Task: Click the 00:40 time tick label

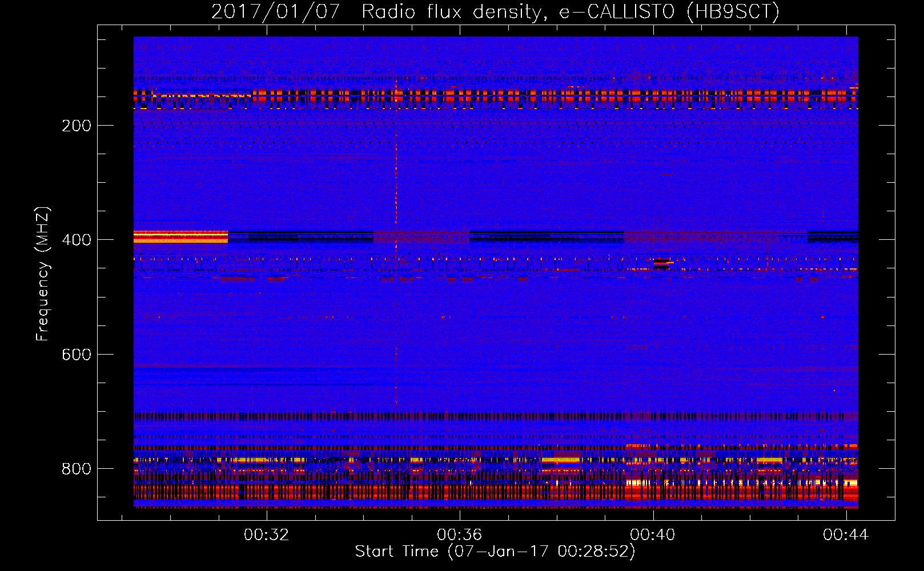Action: (x=652, y=534)
